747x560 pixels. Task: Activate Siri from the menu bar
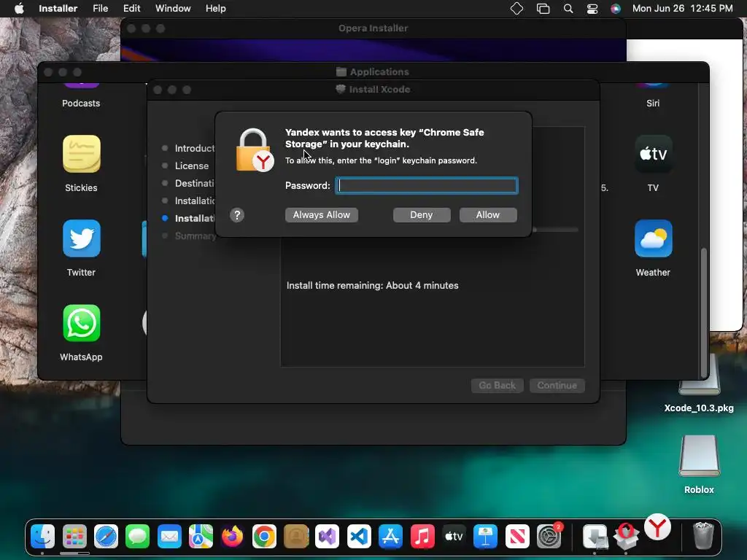click(x=616, y=9)
